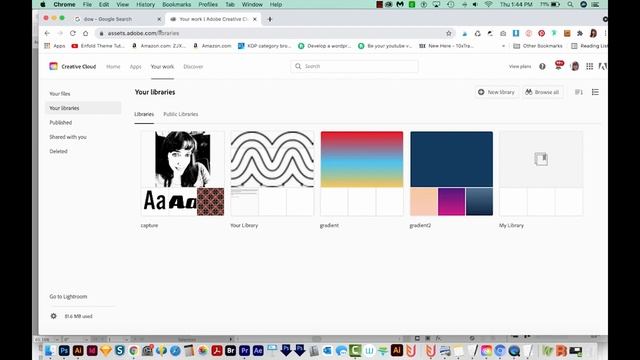This screenshot has width=640, height=360.
Task: Open the Help question mark icon
Action: 542,66
